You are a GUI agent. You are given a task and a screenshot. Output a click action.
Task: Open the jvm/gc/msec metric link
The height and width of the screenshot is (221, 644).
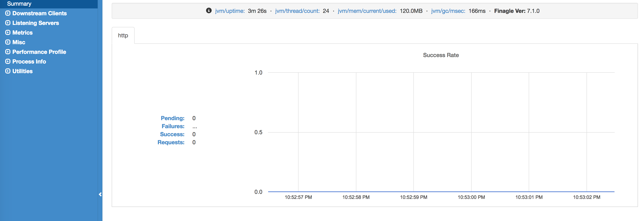coord(448,11)
